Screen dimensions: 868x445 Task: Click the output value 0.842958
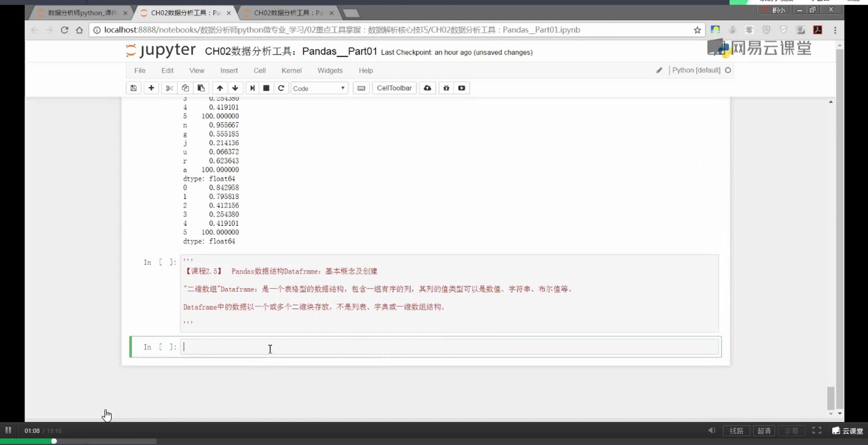coord(224,188)
